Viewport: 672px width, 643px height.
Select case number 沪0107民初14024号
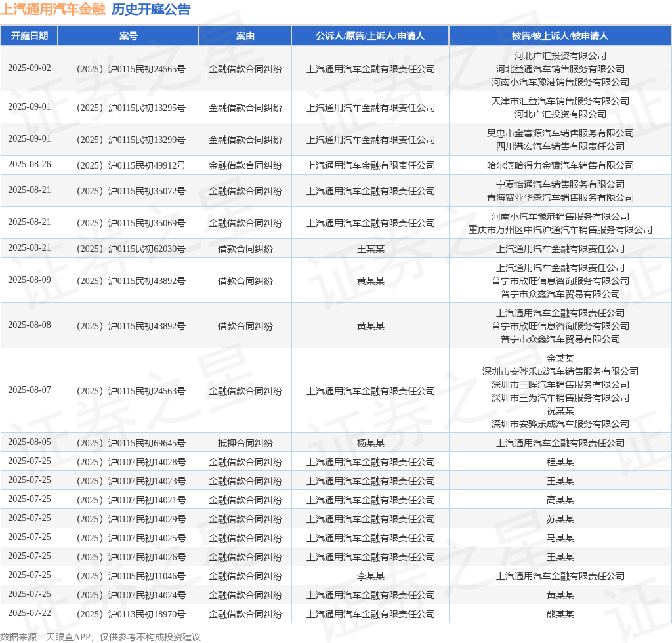131,595
